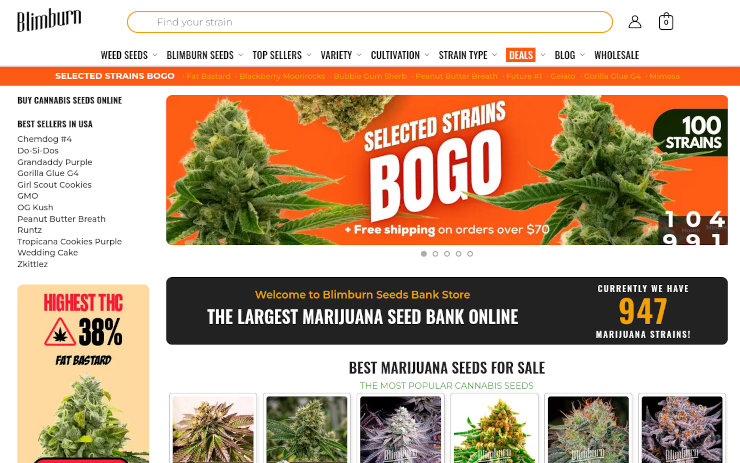Screen dimensions: 740x463
Task: Click Blackberry Moonrocks in the BOGO strip
Action: click(x=282, y=76)
